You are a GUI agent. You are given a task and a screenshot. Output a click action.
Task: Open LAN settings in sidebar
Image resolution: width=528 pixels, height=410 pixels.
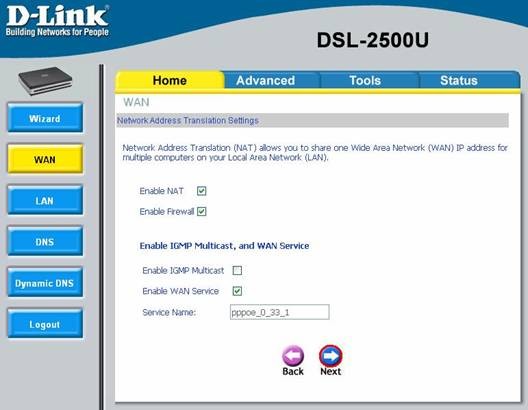pyautogui.click(x=45, y=200)
